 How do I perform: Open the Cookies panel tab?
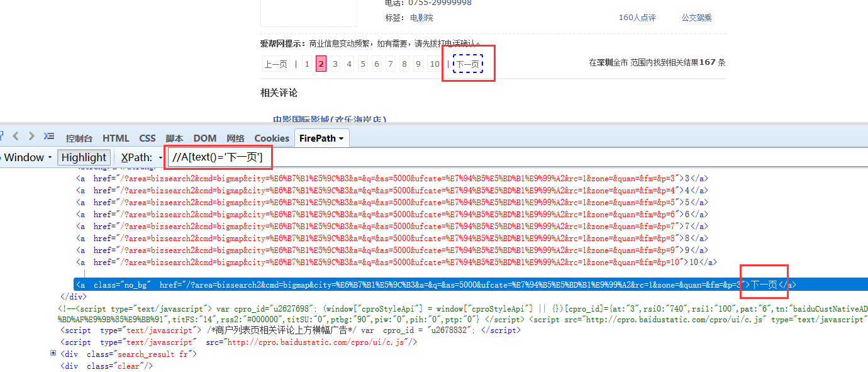click(x=272, y=138)
